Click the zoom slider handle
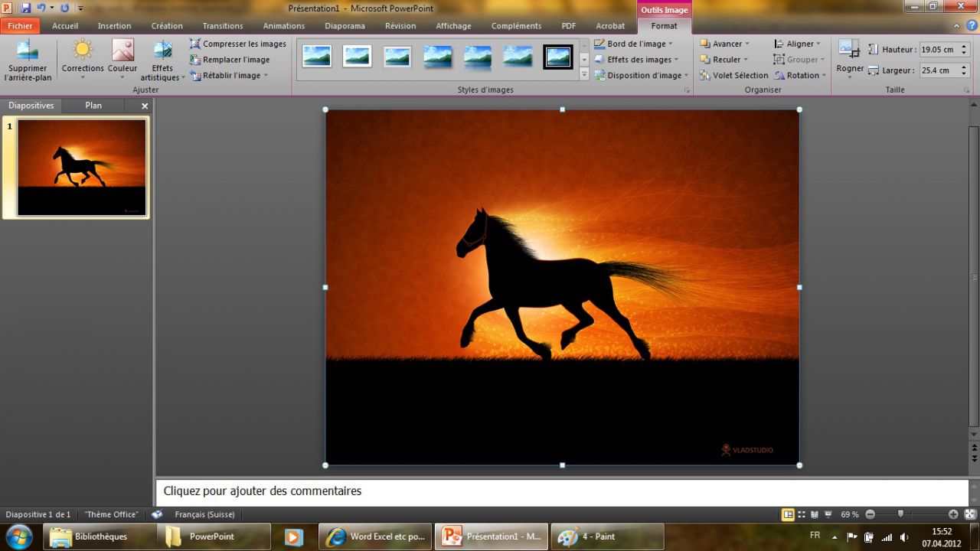This screenshot has width=980, height=551. pos(900,514)
